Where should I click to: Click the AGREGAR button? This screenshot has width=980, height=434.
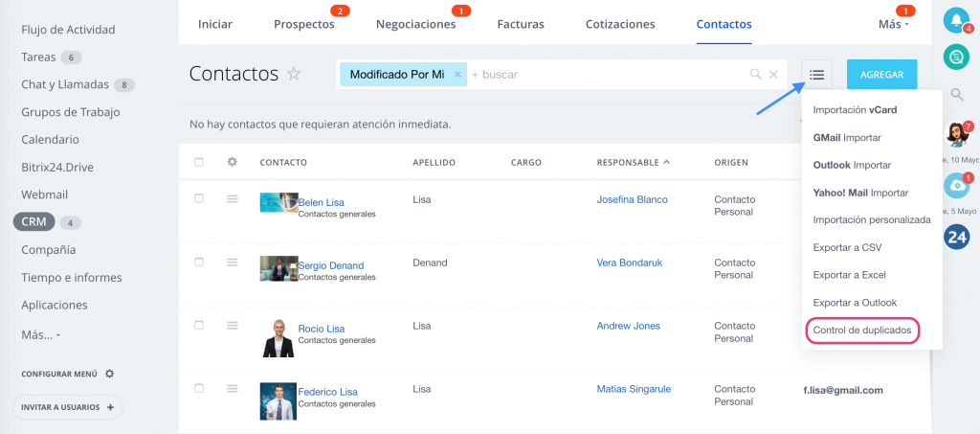[881, 75]
